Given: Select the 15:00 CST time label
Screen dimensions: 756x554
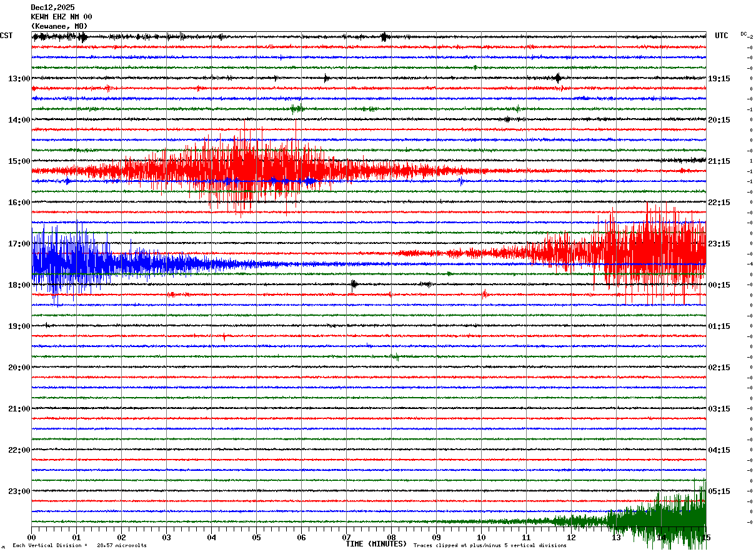Looking at the screenshot, I should click(19, 161).
